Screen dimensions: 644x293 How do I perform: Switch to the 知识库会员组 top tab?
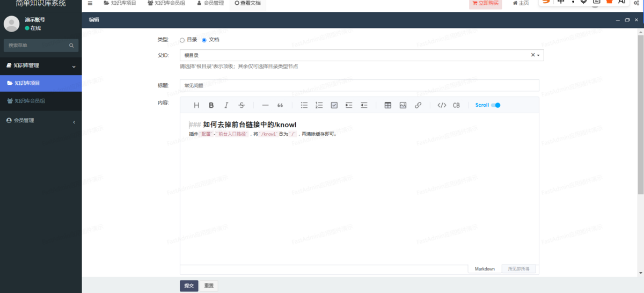click(167, 3)
